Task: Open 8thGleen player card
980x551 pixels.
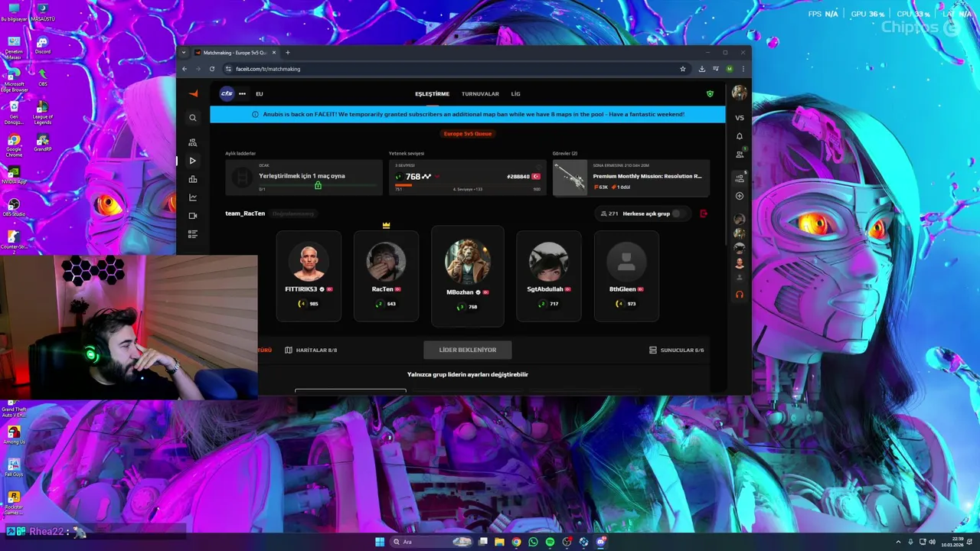Action: click(626, 275)
